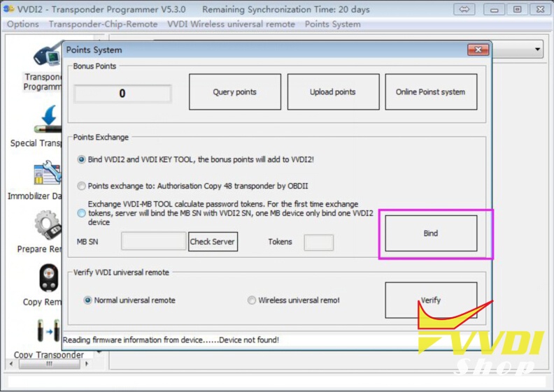Open the Transponder-Chip-Remote menu
This screenshot has height=392, width=554.
103,24
